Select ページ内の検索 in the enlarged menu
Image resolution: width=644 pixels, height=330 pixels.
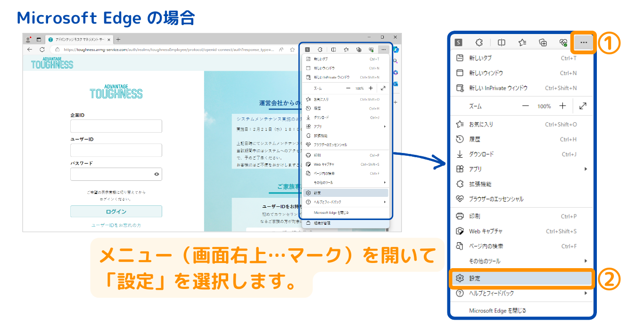click(521, 246)
